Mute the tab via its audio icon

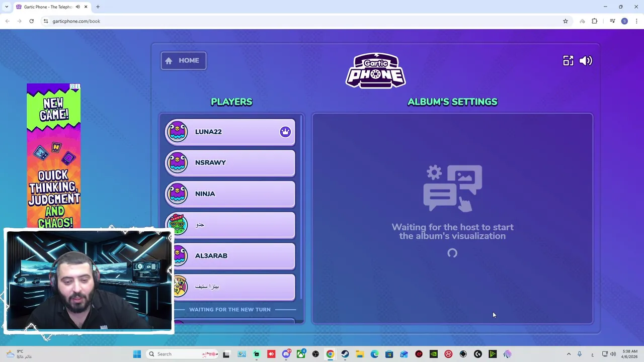[x=77, y=7]
